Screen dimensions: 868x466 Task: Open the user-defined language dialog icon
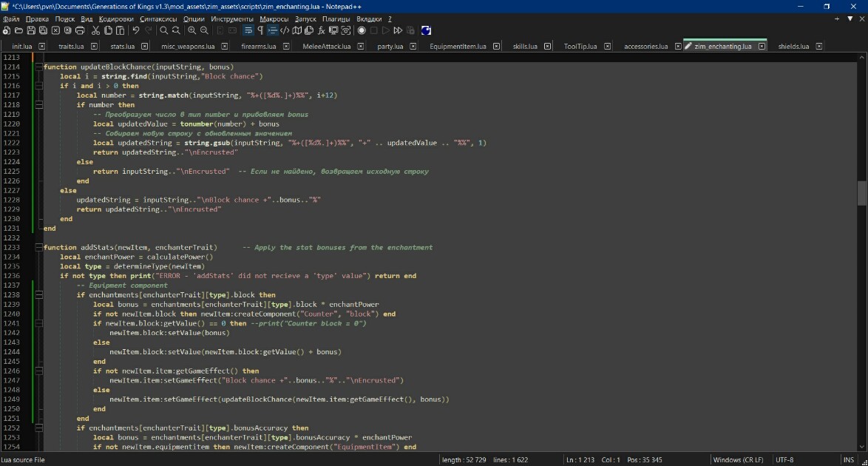[285, 30]
